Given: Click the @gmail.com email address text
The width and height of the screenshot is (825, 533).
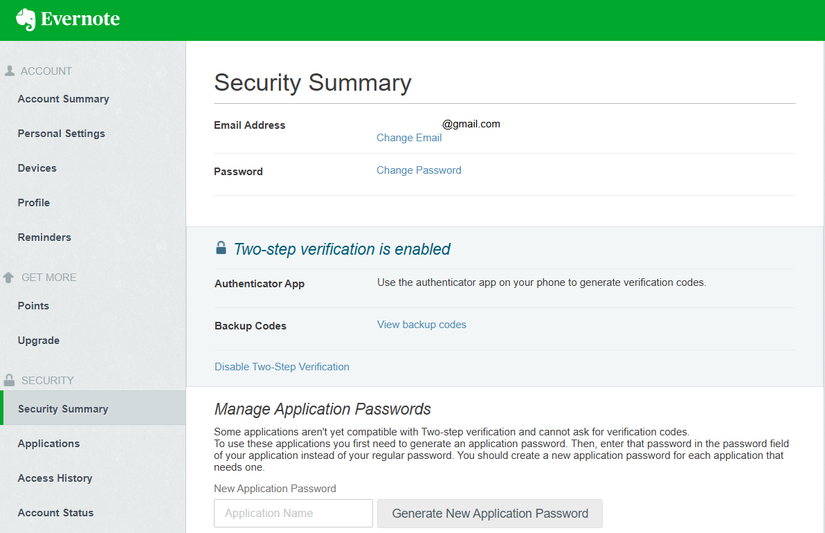Looking at the screenshot, I should point(471,124).
